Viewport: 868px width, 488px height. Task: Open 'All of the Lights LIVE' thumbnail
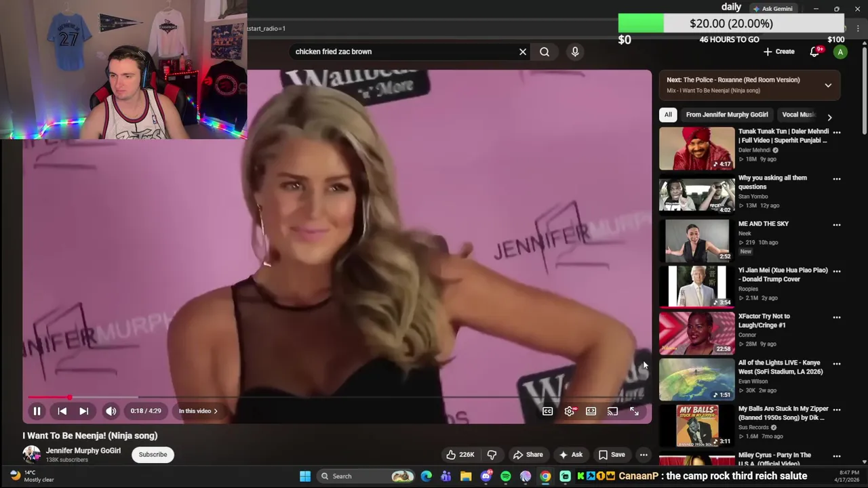[x=697, y=380]
